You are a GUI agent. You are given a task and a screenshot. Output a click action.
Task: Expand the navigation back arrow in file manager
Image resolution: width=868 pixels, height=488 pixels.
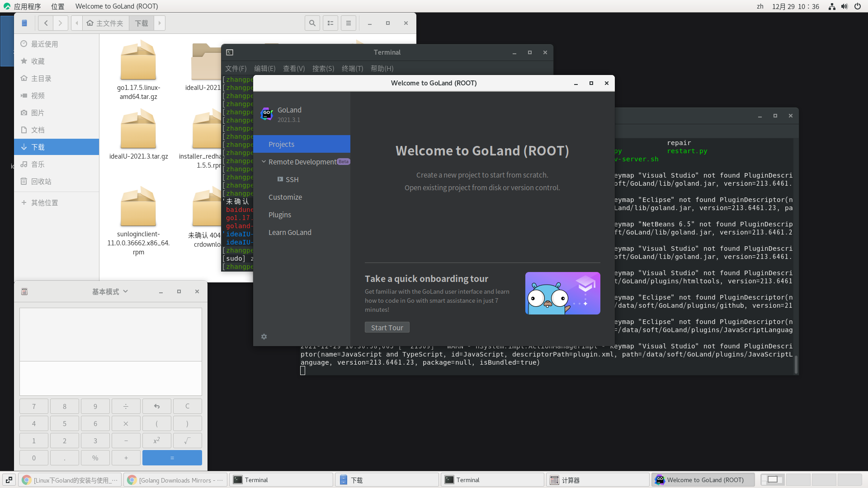click(x=45, y=23)
